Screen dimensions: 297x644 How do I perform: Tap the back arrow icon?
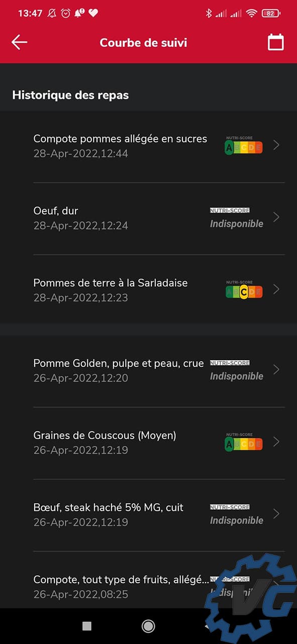(19, 42)
